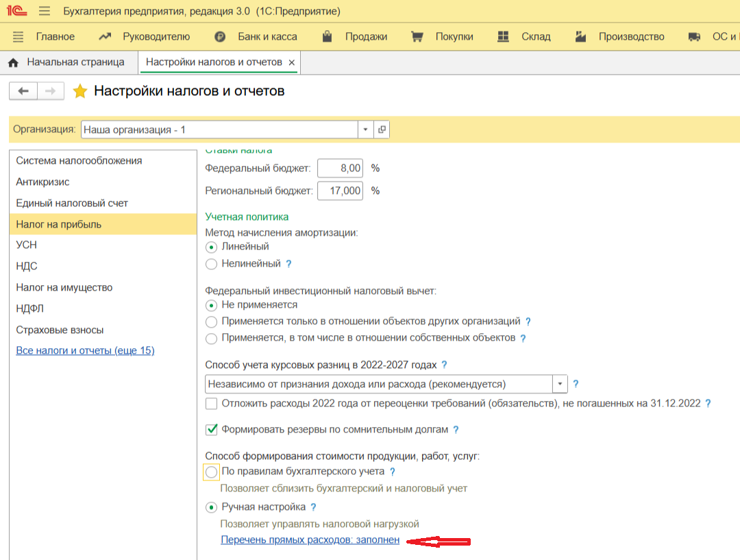The width and height of the screenshot is (740, 560).
Task: Open the Банк и касса menu section
Action: point(268,37)
